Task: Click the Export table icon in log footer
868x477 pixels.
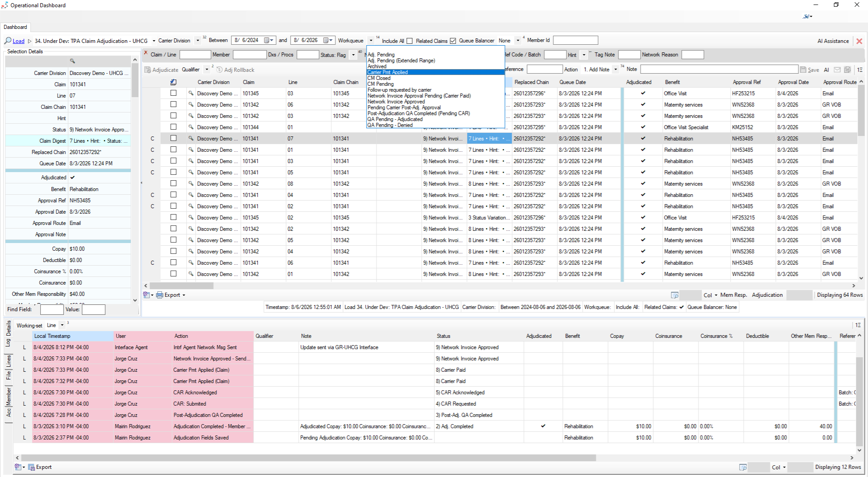Action: point(31,467)
